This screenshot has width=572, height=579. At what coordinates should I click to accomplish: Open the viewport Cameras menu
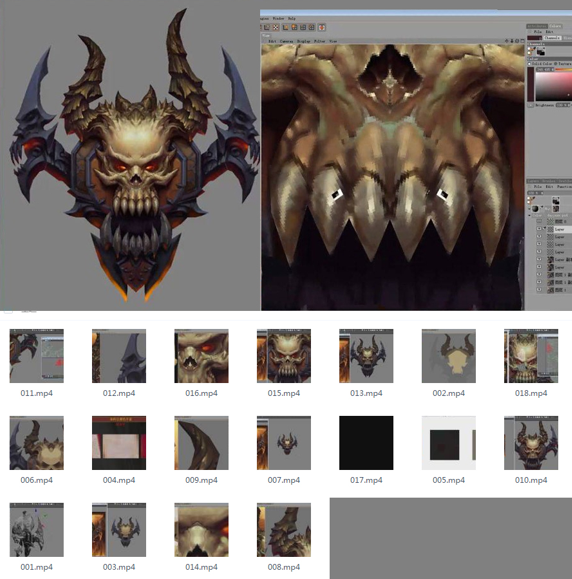[286, 41]
